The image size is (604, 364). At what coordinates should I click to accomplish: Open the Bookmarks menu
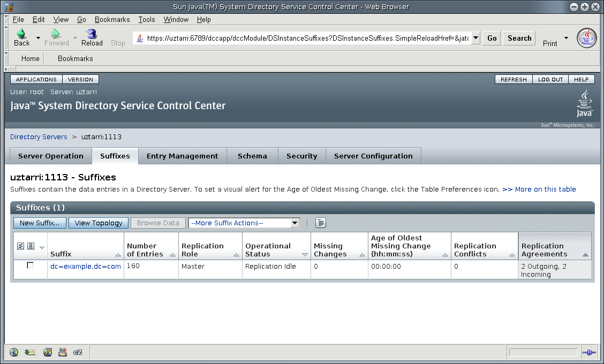click(112, 19)
